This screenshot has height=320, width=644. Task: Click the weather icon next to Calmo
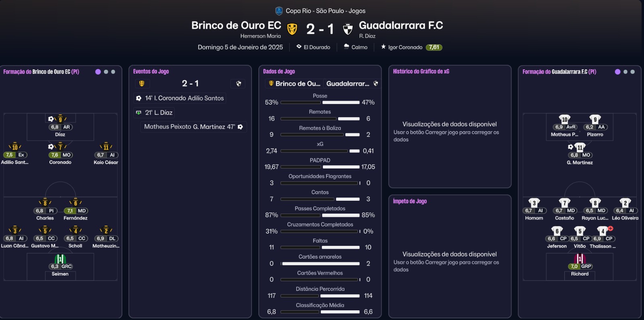click(x=347, y=47)
